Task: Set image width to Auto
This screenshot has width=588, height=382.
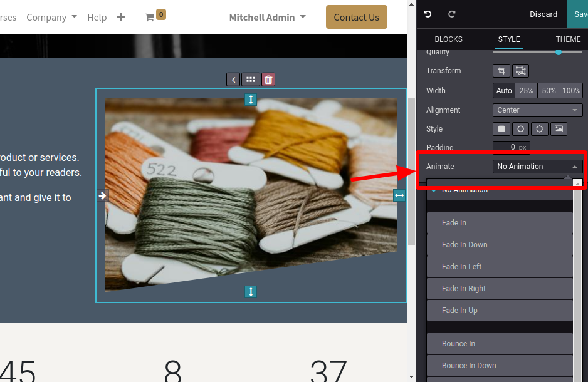Action: pyautogui.click(x=504, y=91)
